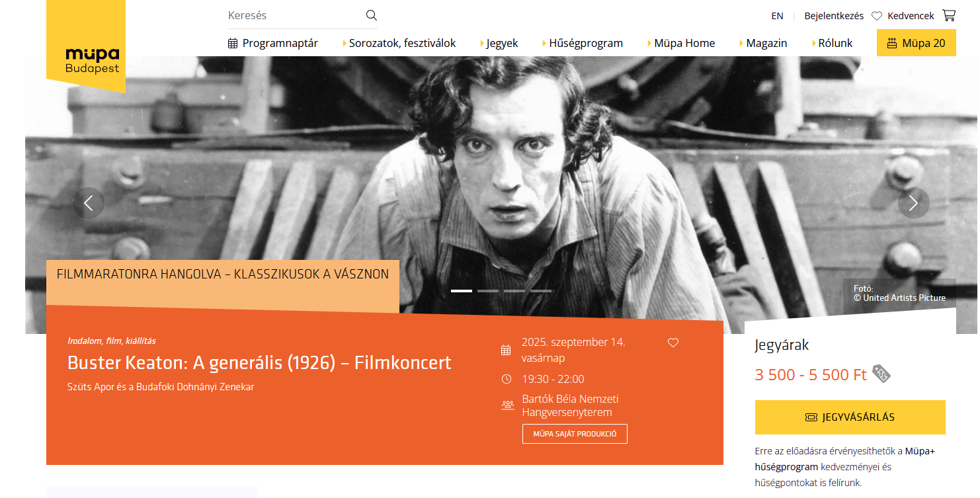Open the Bejelentkezés login link

tap(834, 16)
